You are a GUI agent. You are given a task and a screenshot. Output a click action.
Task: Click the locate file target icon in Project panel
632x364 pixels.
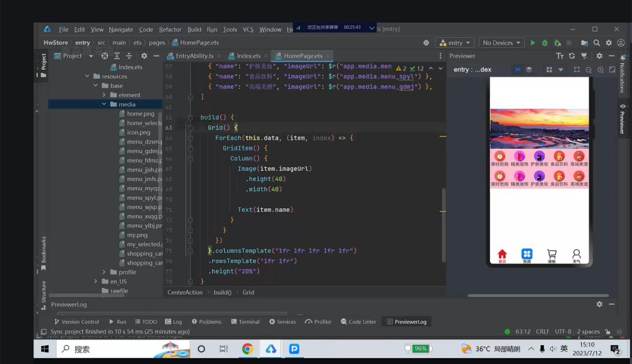pos(105,56)
